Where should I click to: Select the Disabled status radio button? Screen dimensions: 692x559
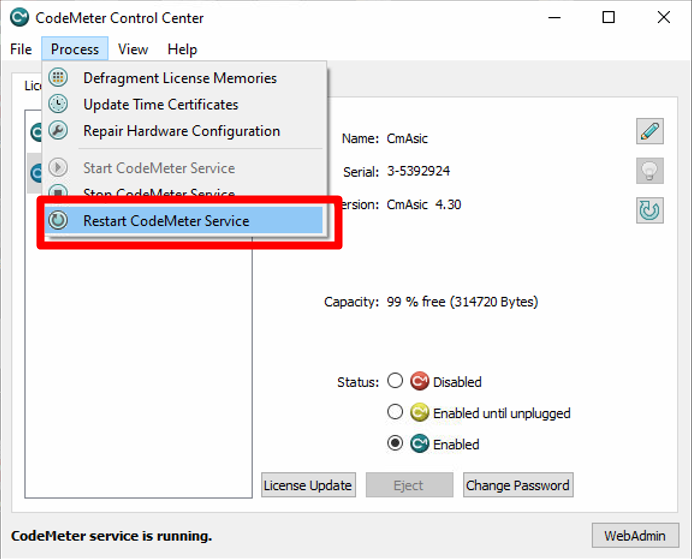tap(395, 381)
